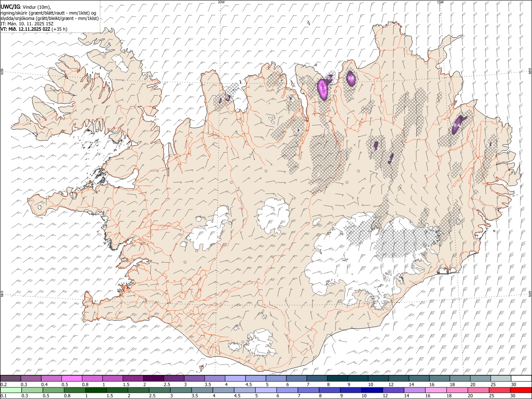Select the pale grey 25 snow scale swatch

click(501, 379)
